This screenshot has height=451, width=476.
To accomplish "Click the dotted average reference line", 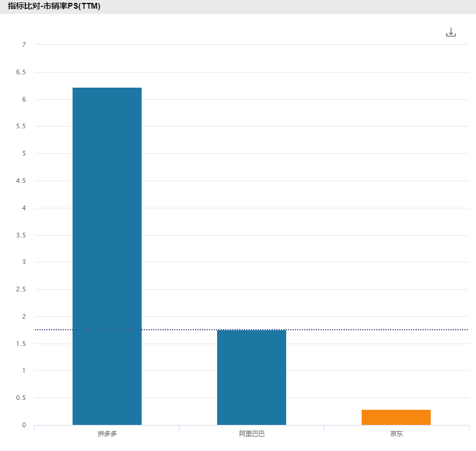I will click(x=251, y=330).
